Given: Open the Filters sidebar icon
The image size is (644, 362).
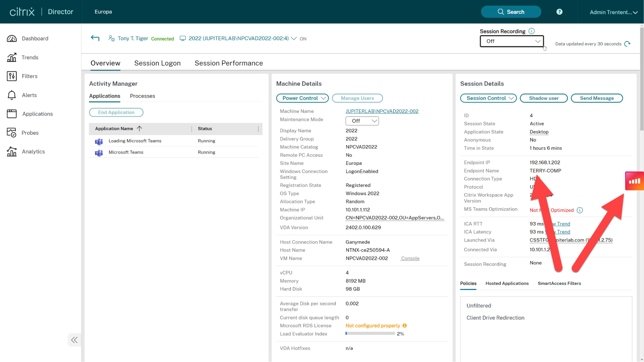Looking at the screenshot, I should (x=12, y=76).
